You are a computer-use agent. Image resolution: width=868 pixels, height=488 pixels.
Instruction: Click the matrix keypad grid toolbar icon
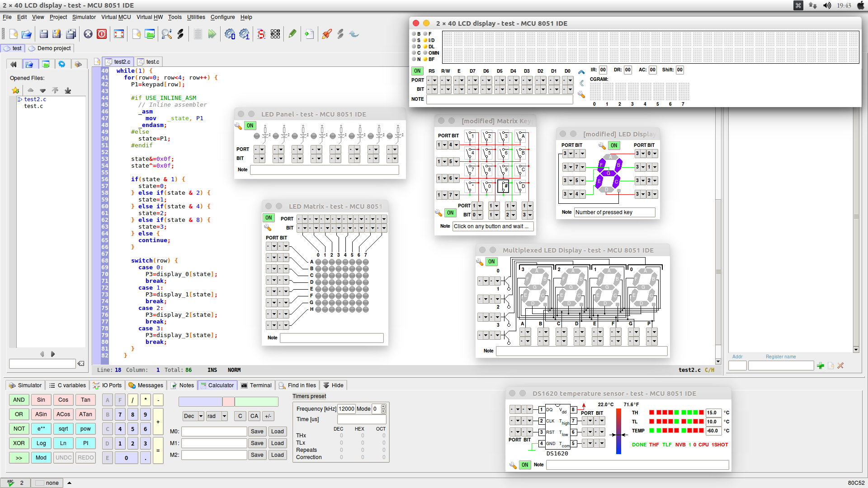point(275,34)
